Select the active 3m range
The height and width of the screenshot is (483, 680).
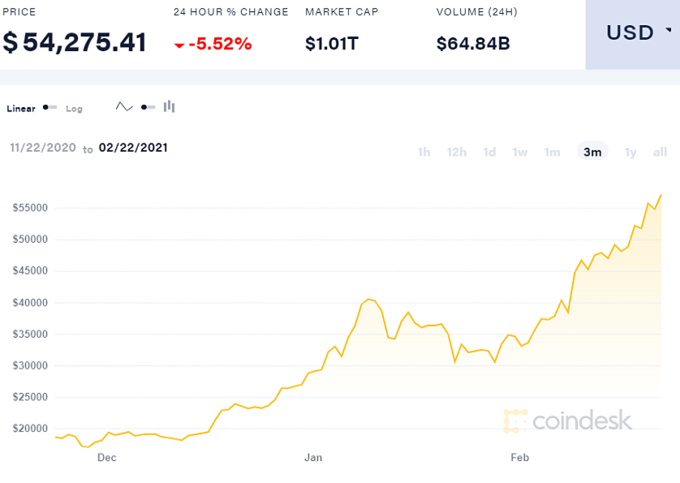point(592,152)
